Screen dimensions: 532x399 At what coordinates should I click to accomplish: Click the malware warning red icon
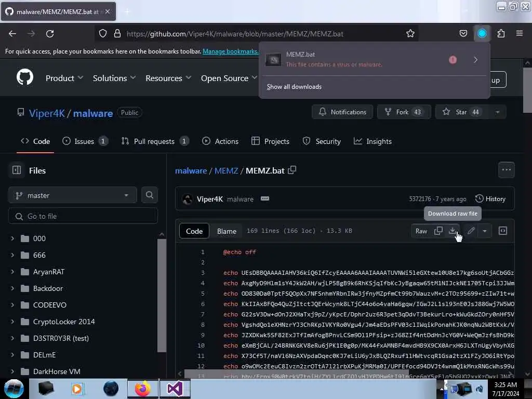(x=453, y=60)
